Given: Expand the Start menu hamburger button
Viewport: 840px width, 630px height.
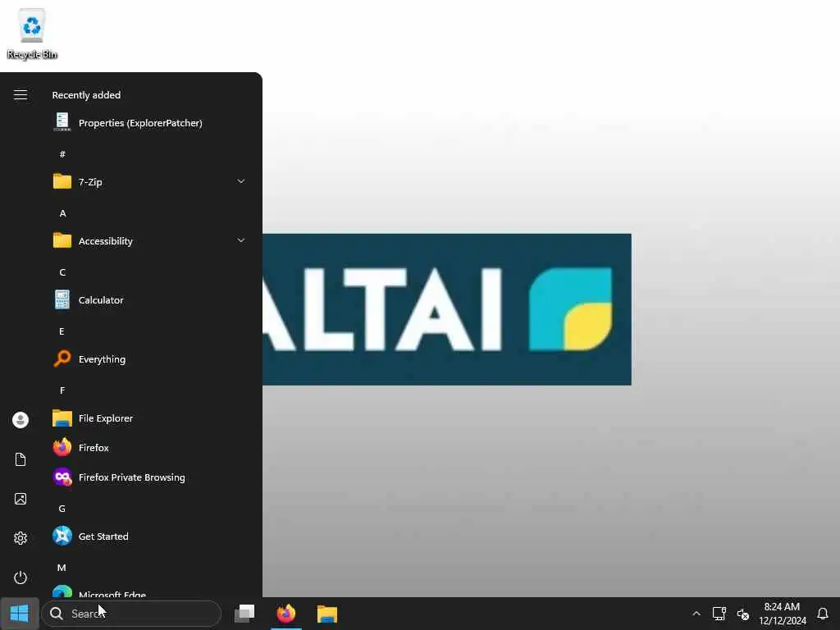Looking at the screenshot, I should [x=21, y=95].
